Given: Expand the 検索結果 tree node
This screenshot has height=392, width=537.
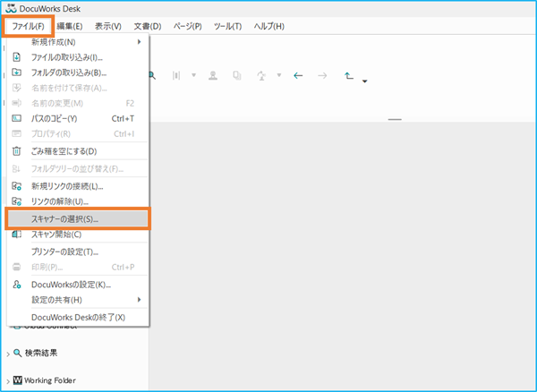Looking at the screenshot, I should click(7, 354).
